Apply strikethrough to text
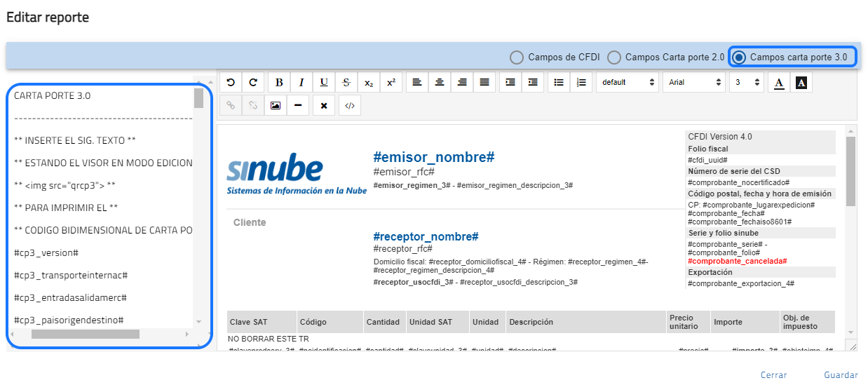Screen dimensions: 868x385 [346, 82]
